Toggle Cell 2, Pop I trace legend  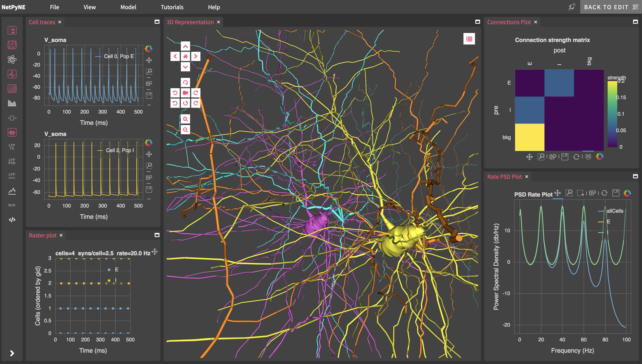coord(120,150)
